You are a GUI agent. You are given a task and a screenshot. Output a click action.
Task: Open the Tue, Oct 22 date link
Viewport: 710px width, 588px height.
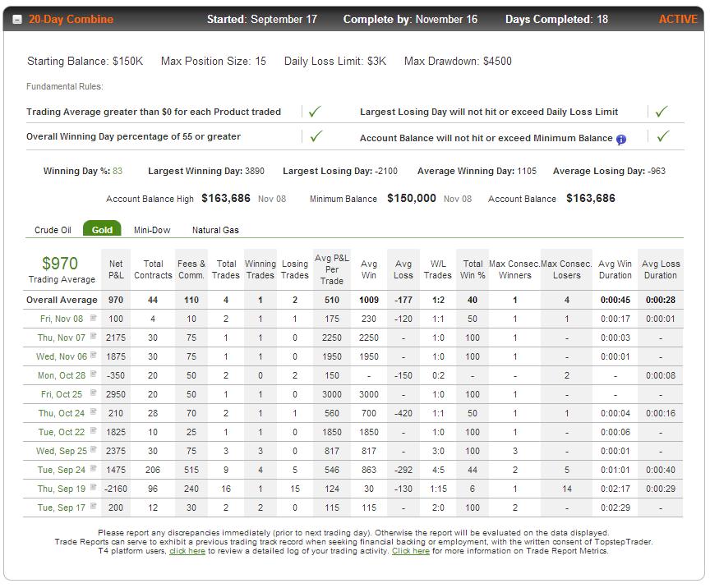coord(62,432)
